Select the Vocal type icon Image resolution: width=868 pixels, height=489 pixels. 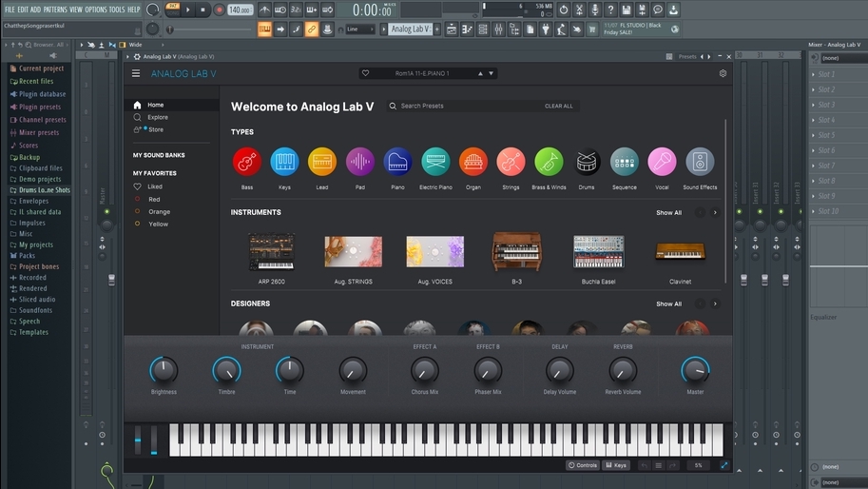pos(662,162)
